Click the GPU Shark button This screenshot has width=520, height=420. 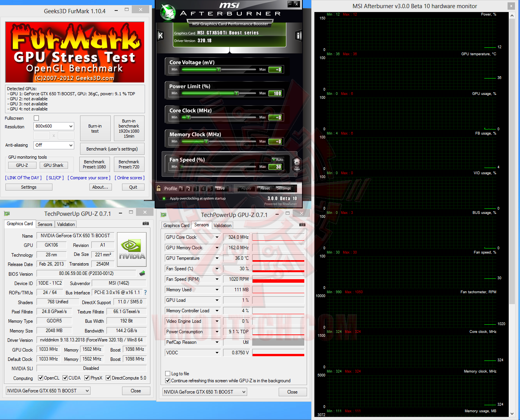coord(54,165)
